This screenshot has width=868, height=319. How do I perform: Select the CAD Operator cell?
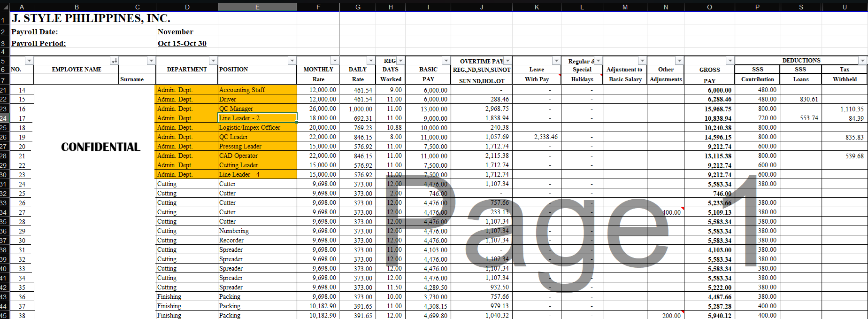click(257, 156)
